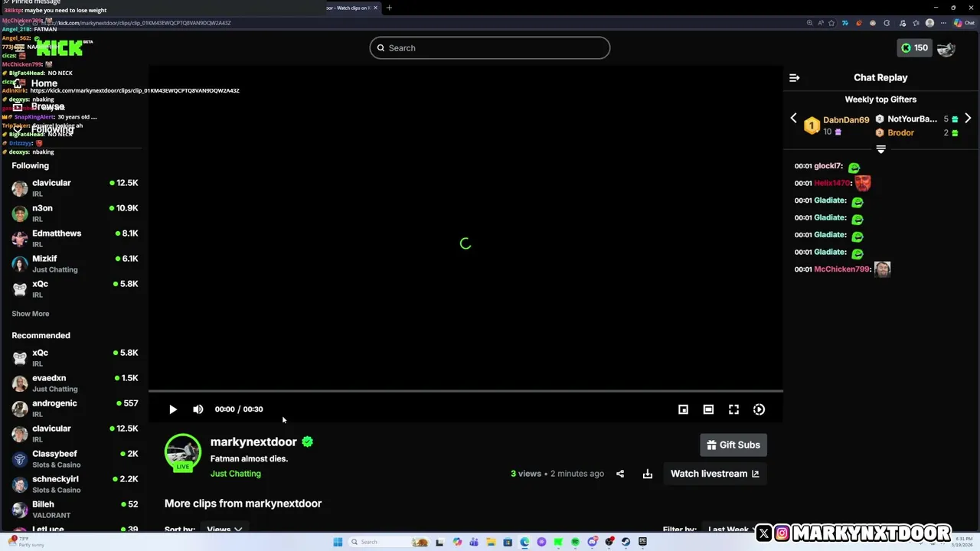The image size is (980, 551).
Task: Expand Show More under Following
Action: click(x=31, y=314)
